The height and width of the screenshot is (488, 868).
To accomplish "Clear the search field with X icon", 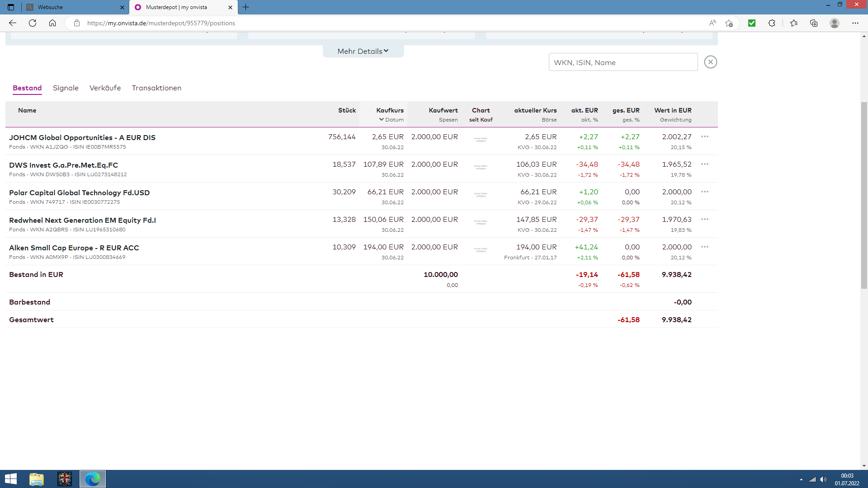I will click(x=710, y=62).
